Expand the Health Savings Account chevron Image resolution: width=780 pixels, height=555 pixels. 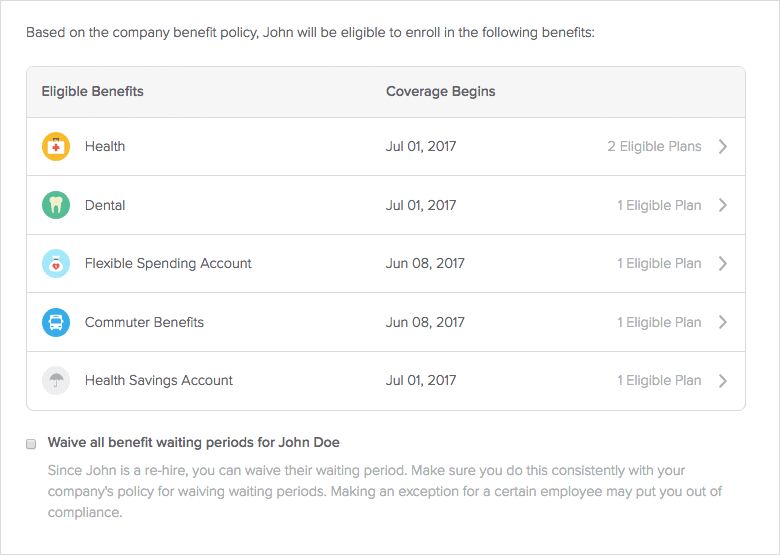pyautogui.click(x=723, y=380)
